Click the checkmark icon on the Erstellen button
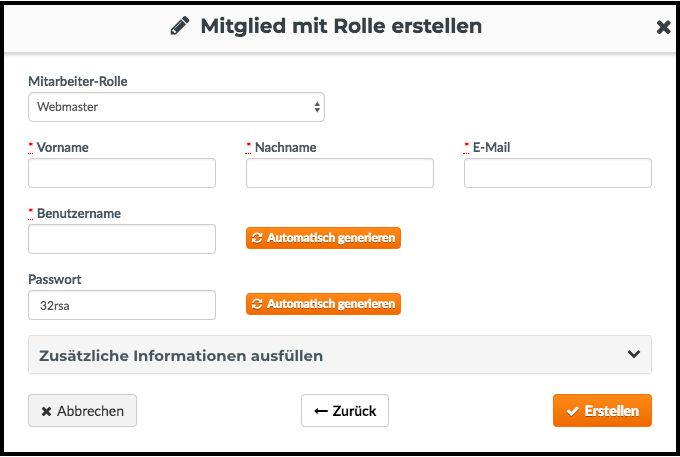680x457 pixels. tap(572, 411)
